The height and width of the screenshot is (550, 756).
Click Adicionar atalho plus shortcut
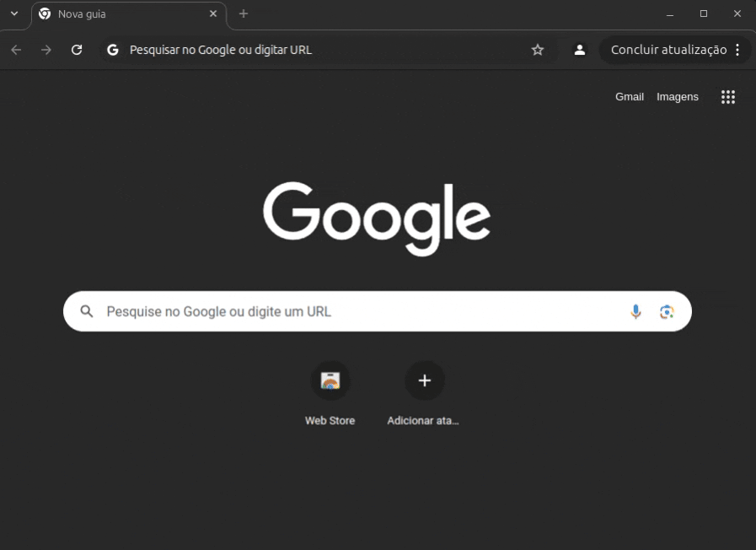coord(424,394)
